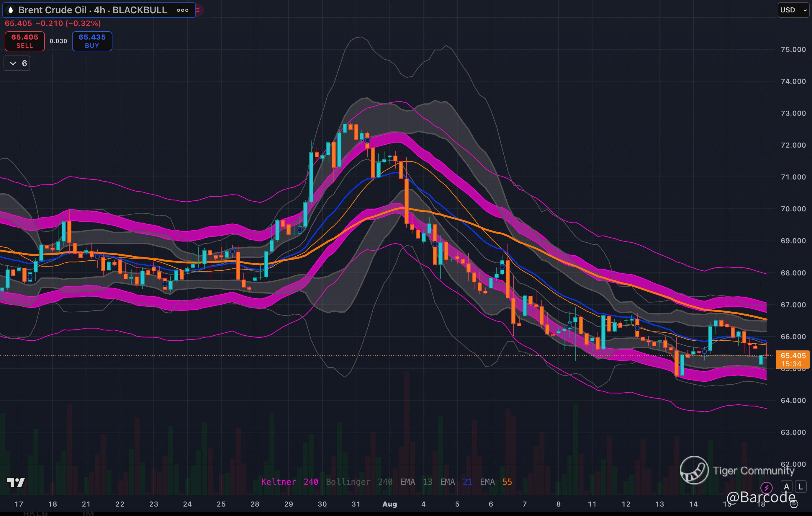
Task: Click the Brent Crude Oil droplet symbol icon
Action: point(11,10)
